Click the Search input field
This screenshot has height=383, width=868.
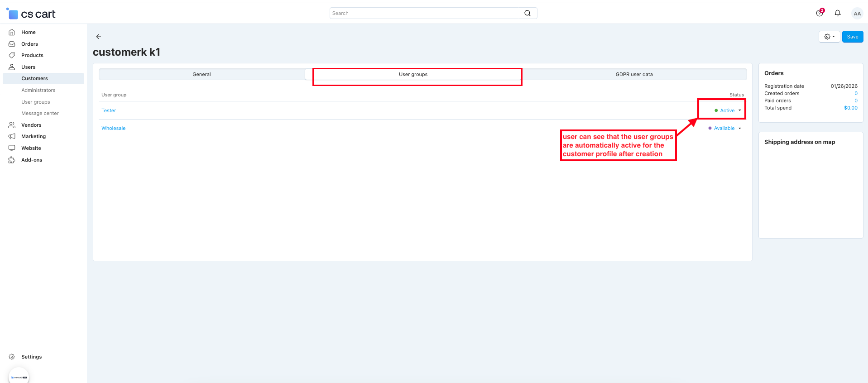[426, 13]
